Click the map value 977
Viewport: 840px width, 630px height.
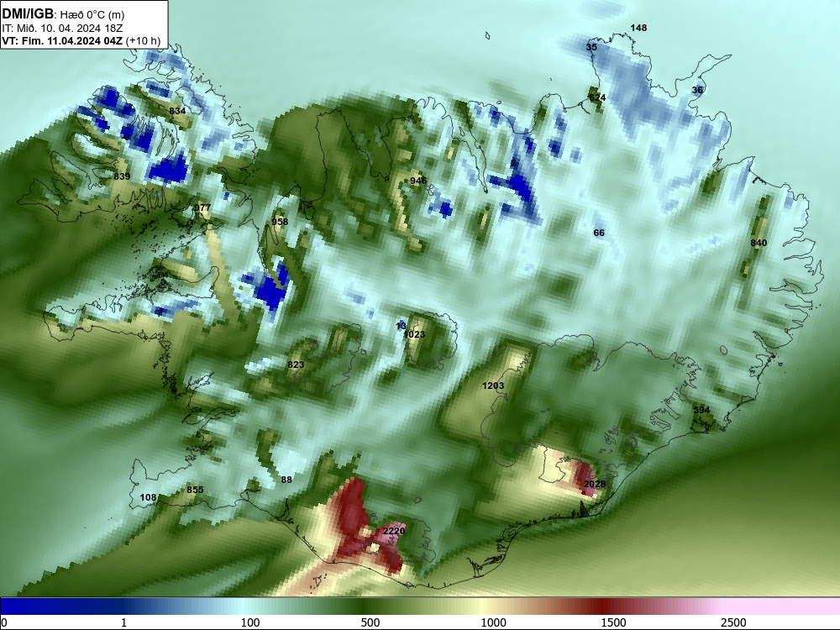[x=202, y=207]
